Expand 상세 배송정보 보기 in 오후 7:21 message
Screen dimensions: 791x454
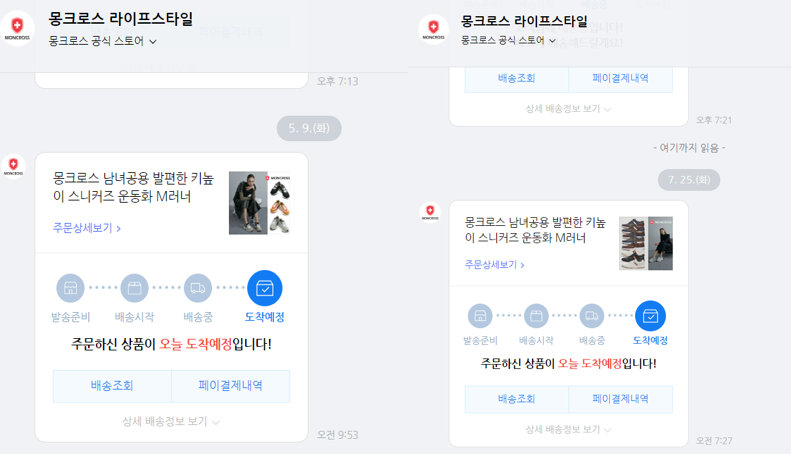568,109
